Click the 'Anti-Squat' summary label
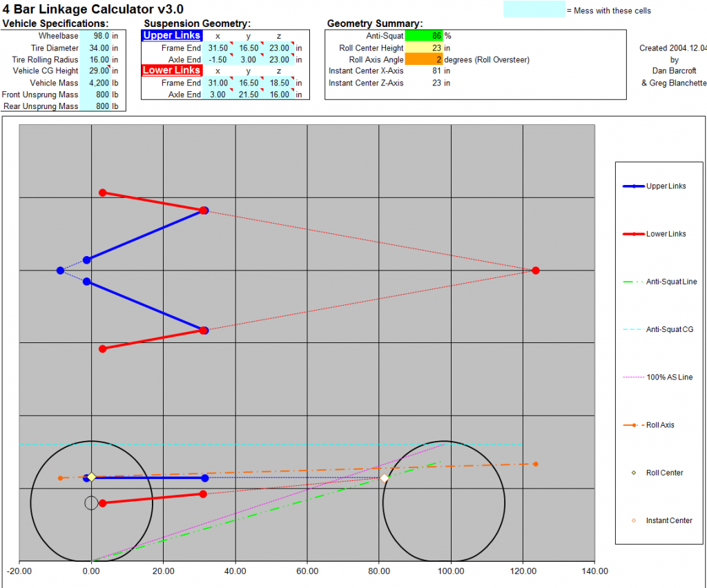The width and height of the screenshot is (707, 588). point(385,36)
